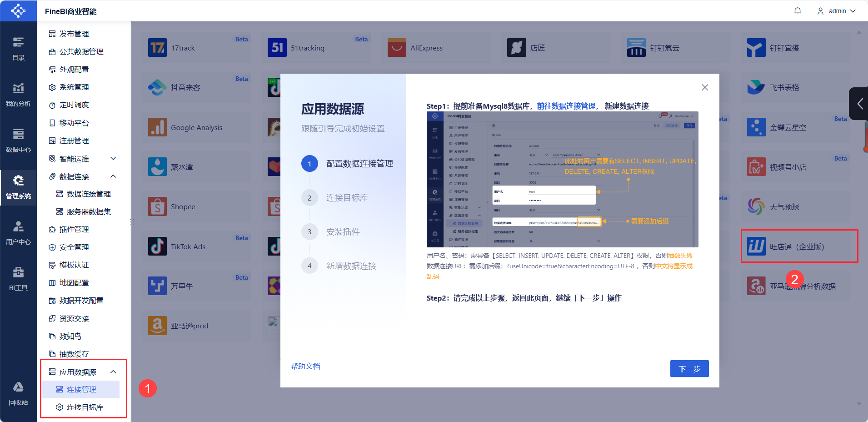Open the 回收站 recycle bin
868x422 pixels.
point(18,394)
